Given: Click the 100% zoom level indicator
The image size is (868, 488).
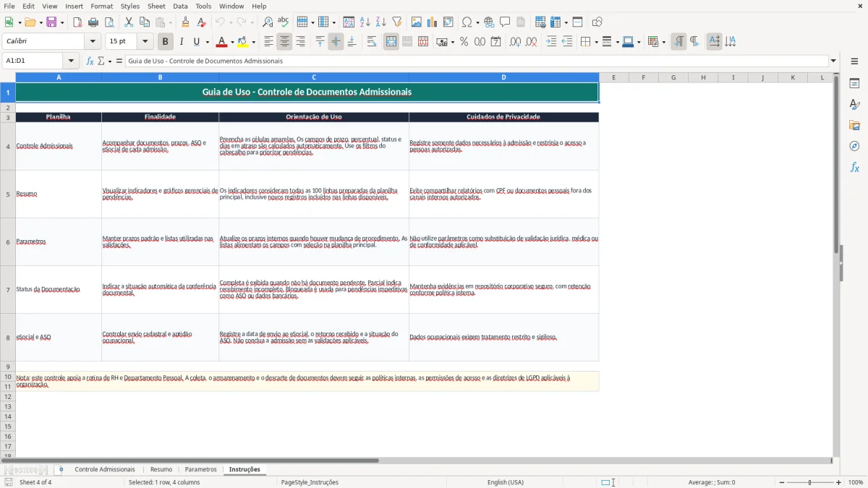Looking at the screenshot, I should click(855, 482).
